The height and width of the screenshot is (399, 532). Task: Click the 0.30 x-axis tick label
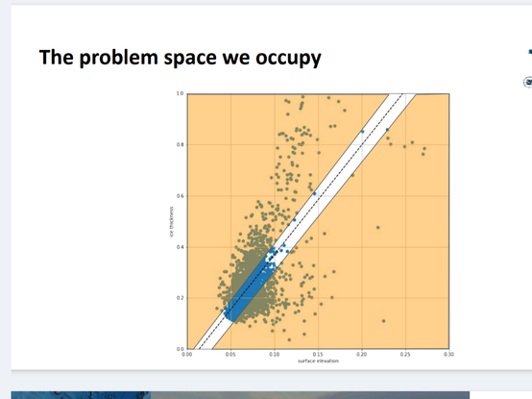448,354
